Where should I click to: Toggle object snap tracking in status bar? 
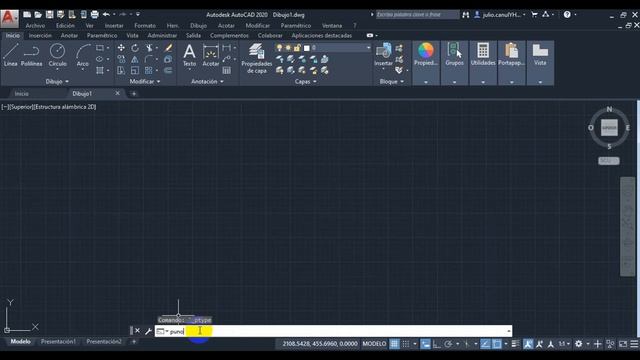(x=485, y=344)
